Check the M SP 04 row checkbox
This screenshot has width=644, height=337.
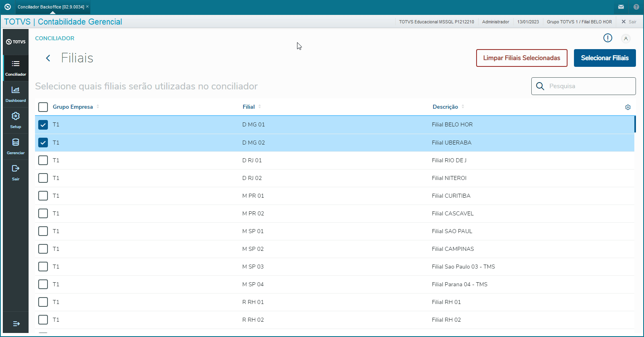pyautogui.click(x=43, y=284)
